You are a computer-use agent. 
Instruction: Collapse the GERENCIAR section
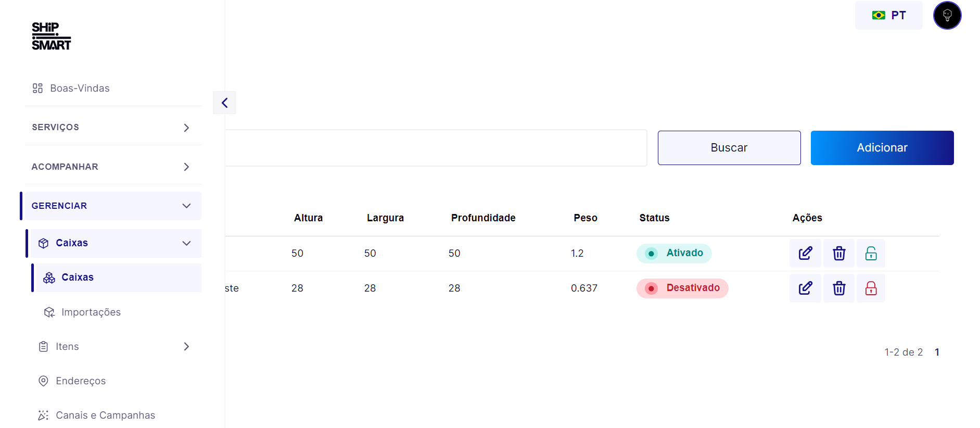click(111, 206)
